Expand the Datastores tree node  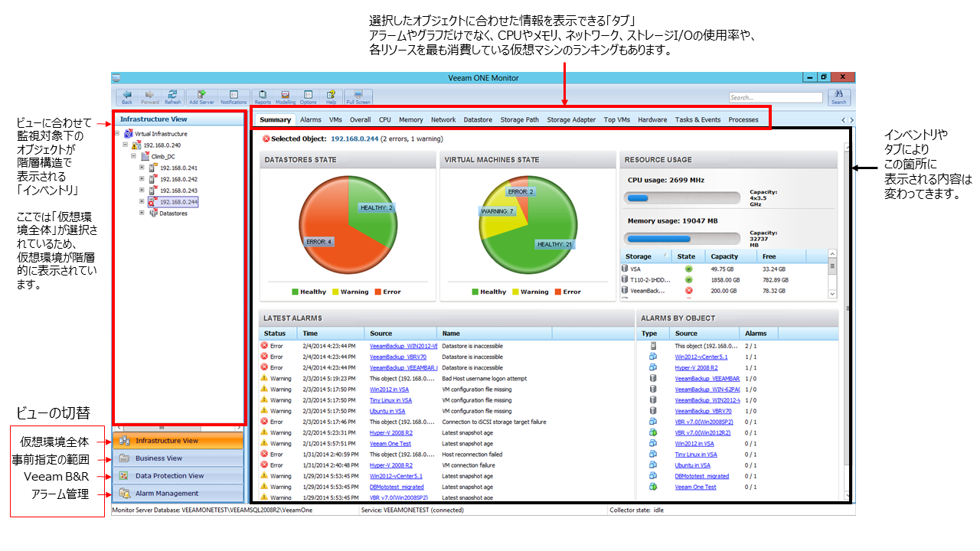tap(142, 214)
